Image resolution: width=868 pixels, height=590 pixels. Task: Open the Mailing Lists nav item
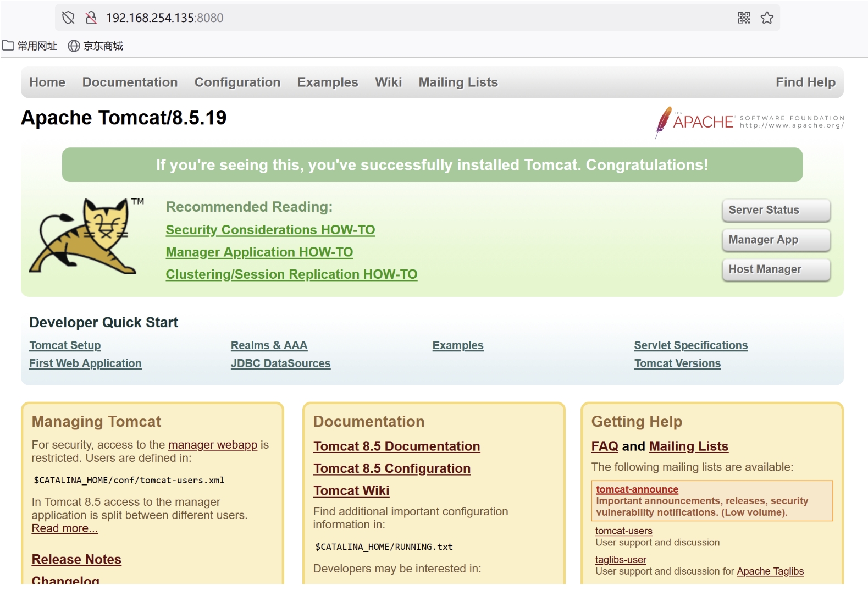[458, 82]
